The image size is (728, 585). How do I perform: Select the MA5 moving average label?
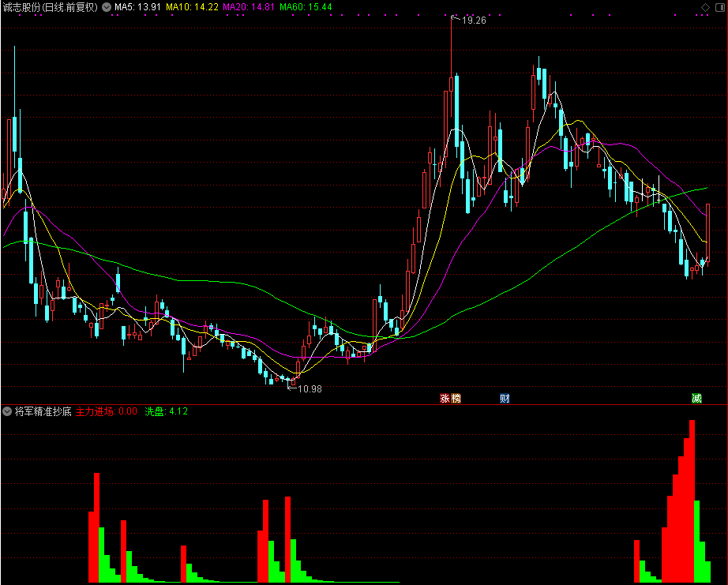pos(137,7)
